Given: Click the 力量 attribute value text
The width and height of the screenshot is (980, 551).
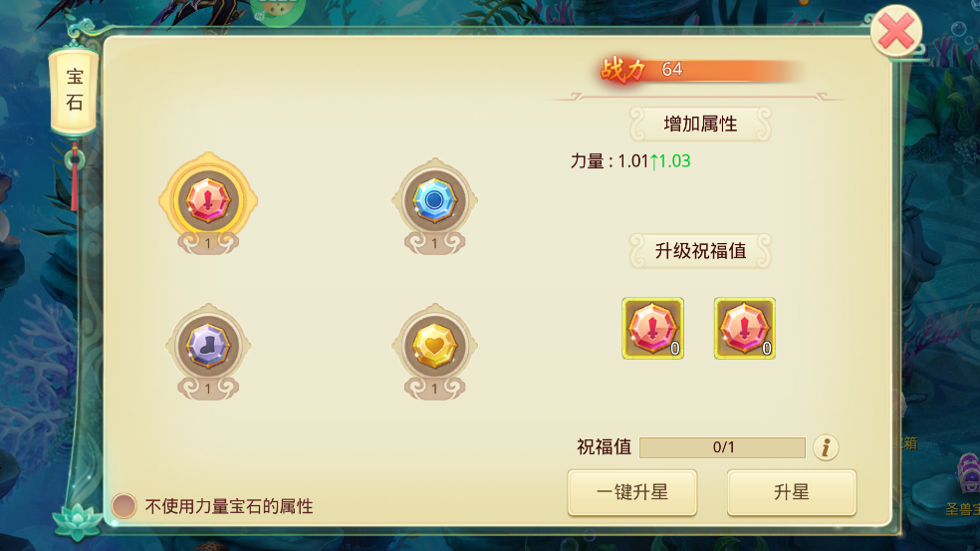Looking at the screenshot, I should pos(630,161).
